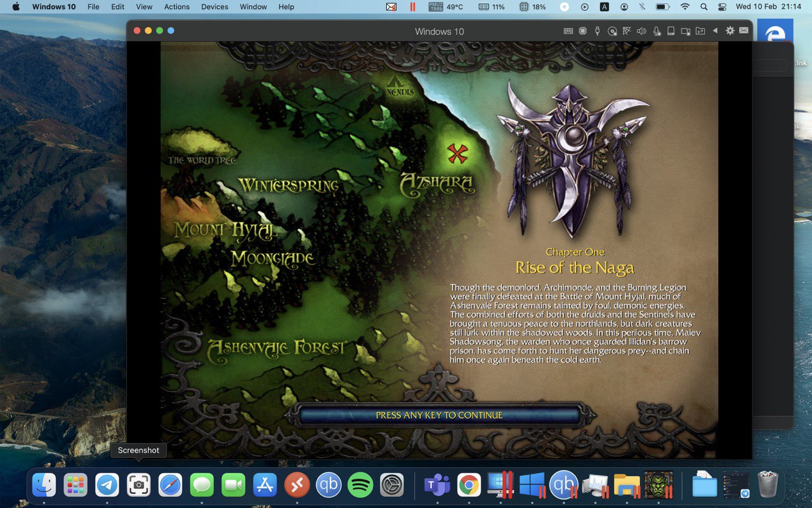
Task: Open VM configuration gear icon
Action: tap(730, 30)
